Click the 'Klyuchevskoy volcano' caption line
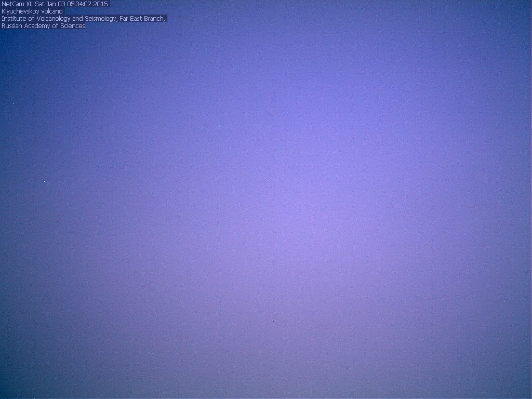Viewport: 532px width, 399px height. coord(32,11)
